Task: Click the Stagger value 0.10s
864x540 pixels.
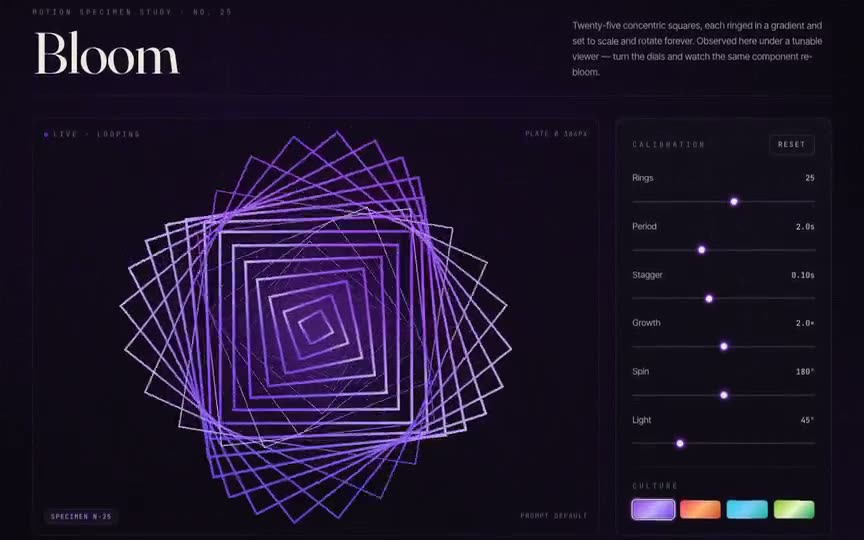Action: click(x=803, y=275)
